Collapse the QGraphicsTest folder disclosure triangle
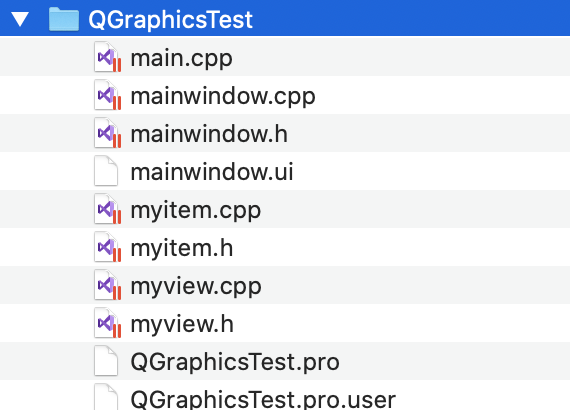The height and width of the screenshot is (410, 570). point(20,19)
